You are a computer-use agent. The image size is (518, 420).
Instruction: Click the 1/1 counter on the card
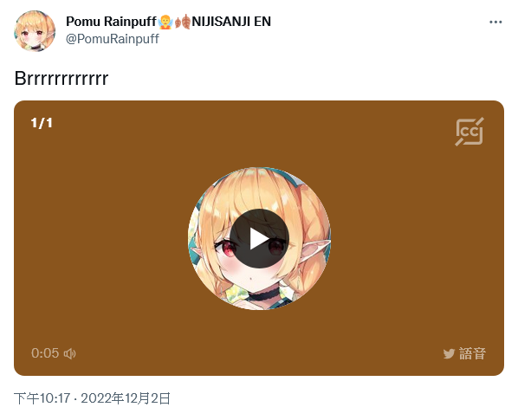[42, 123]
